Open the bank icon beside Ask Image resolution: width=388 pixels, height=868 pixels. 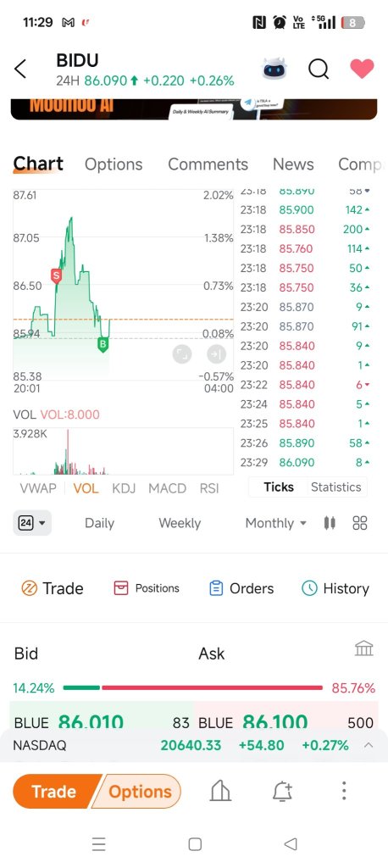point(364,648)
